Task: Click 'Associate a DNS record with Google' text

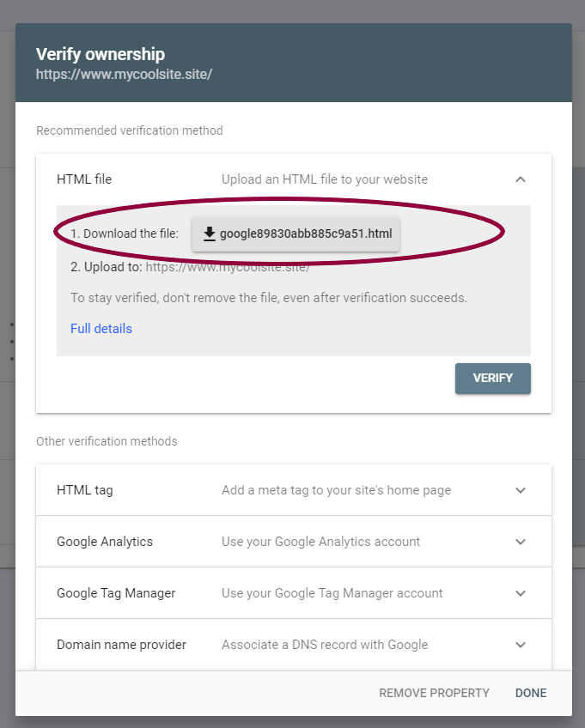Action: point(325,645)
